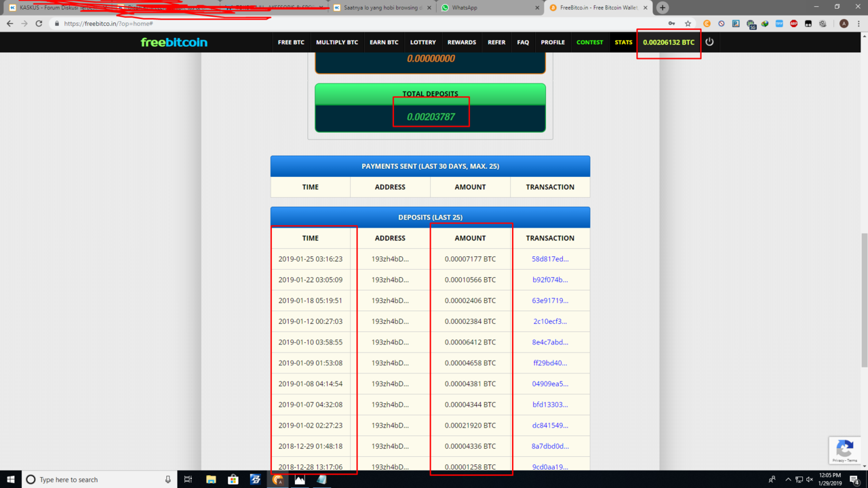The height and width of the screenshot is (488, 868).
Task: Click the SG extension icon
Action: pos(751,24)
